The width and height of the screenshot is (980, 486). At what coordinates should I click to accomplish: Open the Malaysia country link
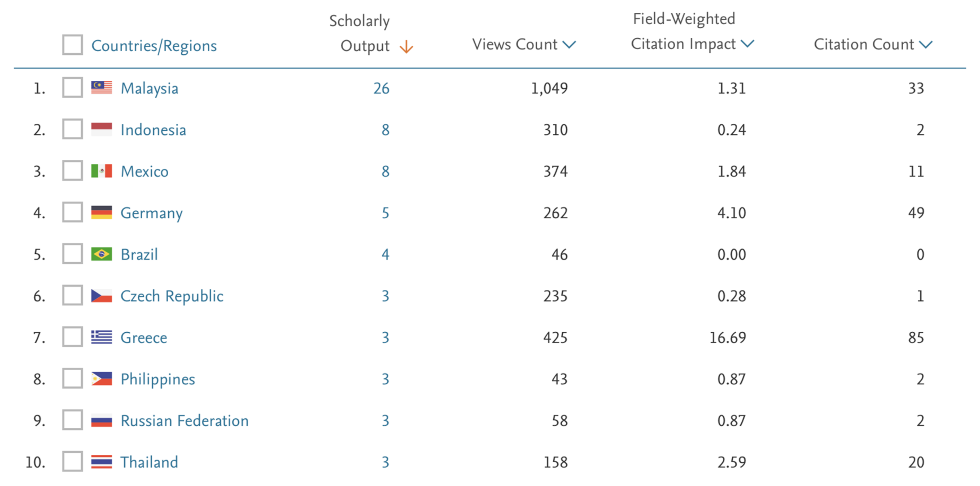[x=150, y=88]
